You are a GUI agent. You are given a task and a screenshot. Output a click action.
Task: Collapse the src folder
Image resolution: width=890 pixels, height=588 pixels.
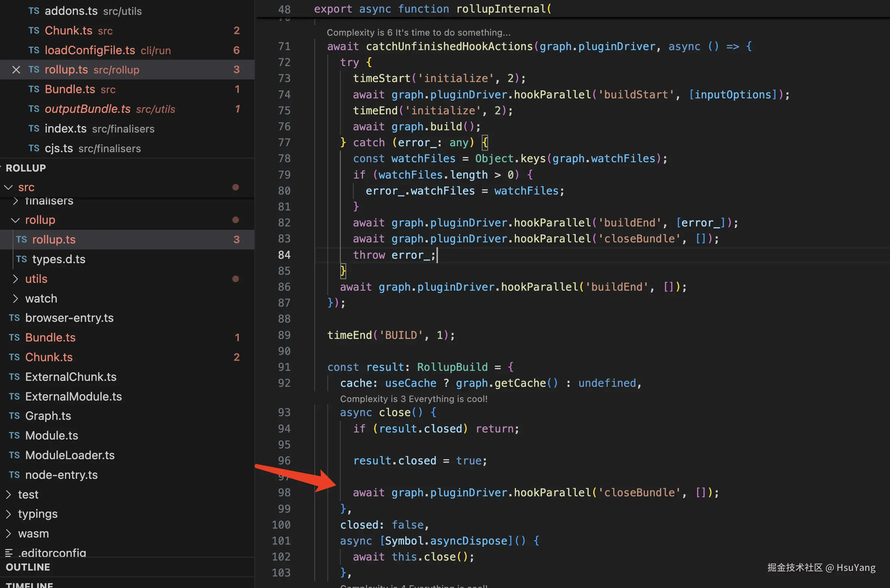coord(8,187)
